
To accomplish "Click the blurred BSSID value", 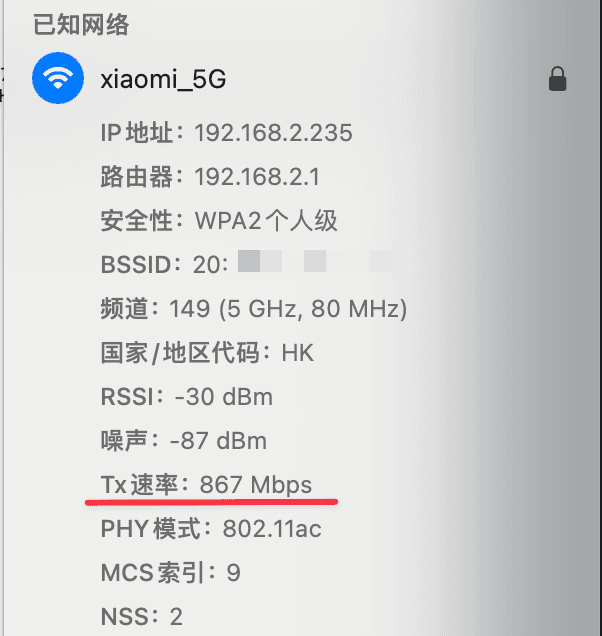I will tap(314, 261).
